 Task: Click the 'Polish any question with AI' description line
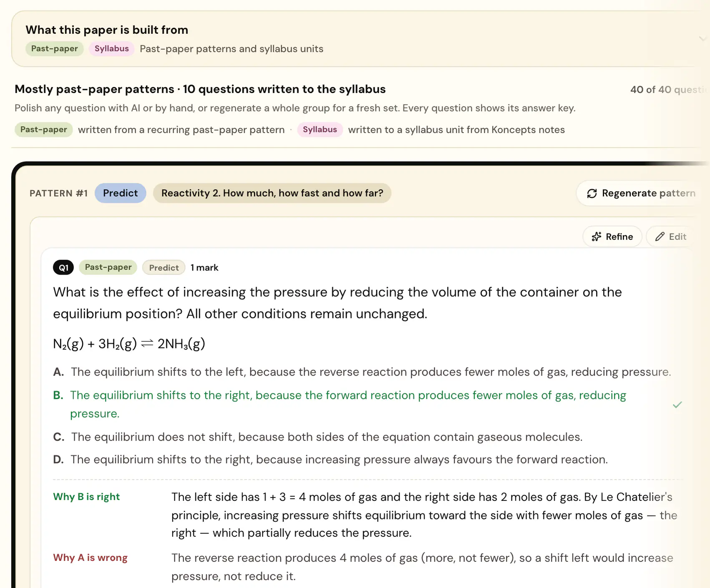pyautogui.click(x=295, y=108)
